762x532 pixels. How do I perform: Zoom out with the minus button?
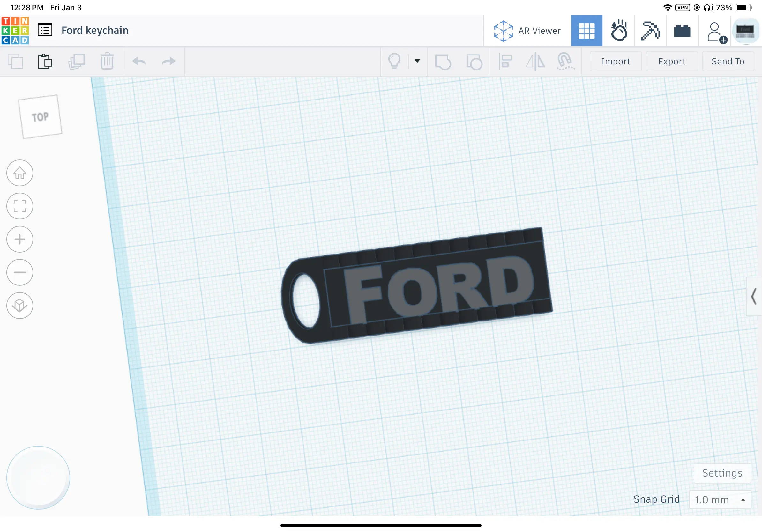20,272
